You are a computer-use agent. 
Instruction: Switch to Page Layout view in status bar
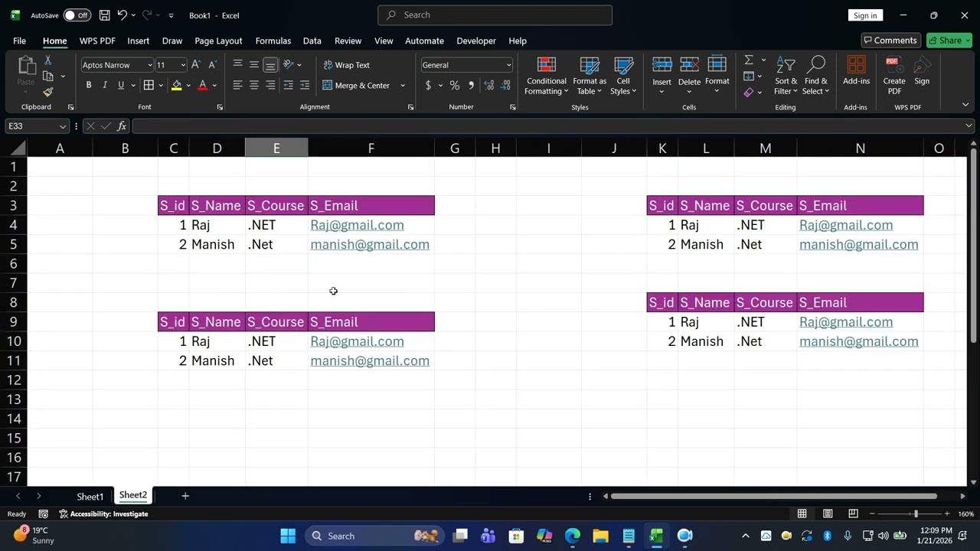click(828, 514)
